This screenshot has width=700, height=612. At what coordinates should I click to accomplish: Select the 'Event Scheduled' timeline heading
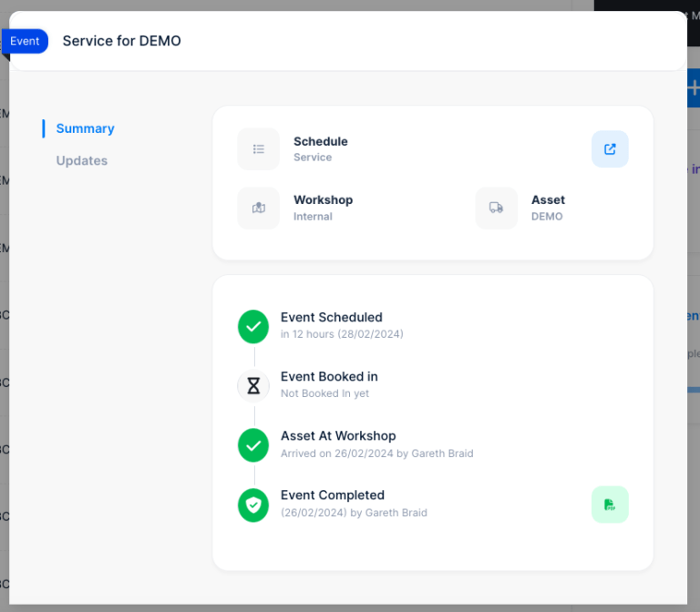[331, 318]
